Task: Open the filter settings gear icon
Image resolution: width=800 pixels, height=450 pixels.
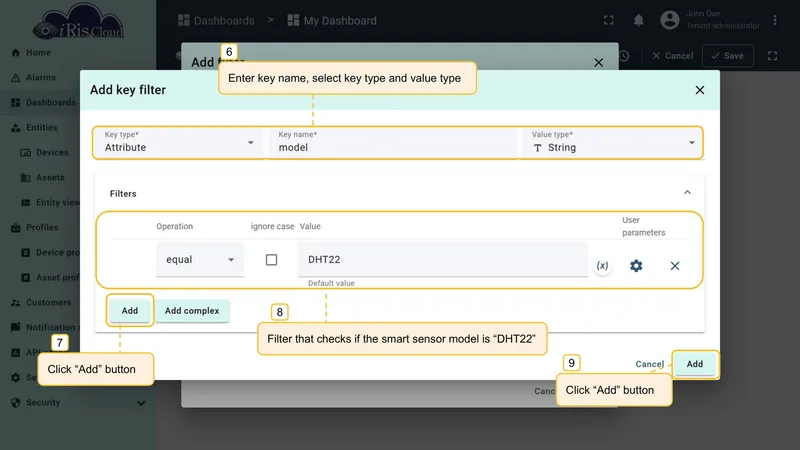Action: pyautogui.click(x=636, y=266)
